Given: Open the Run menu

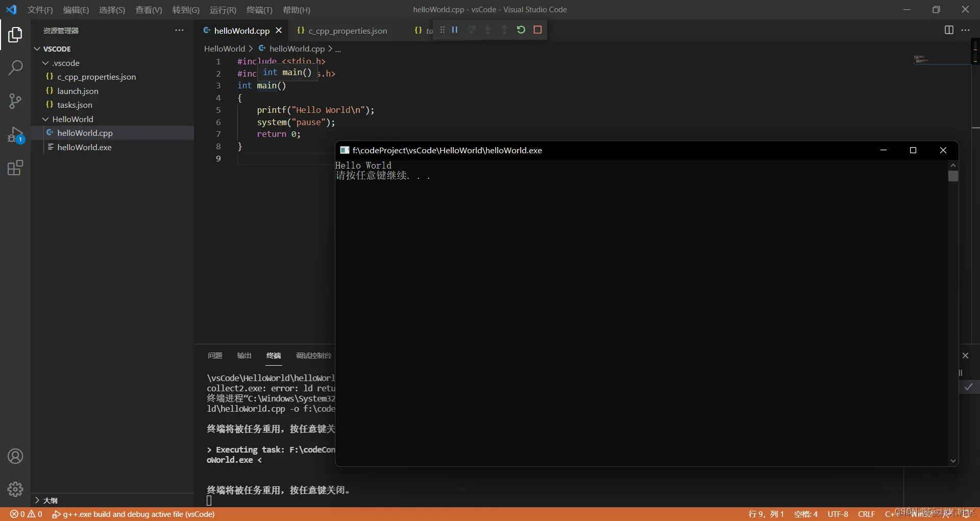Looking at the screenshot, I should [223, 10].
